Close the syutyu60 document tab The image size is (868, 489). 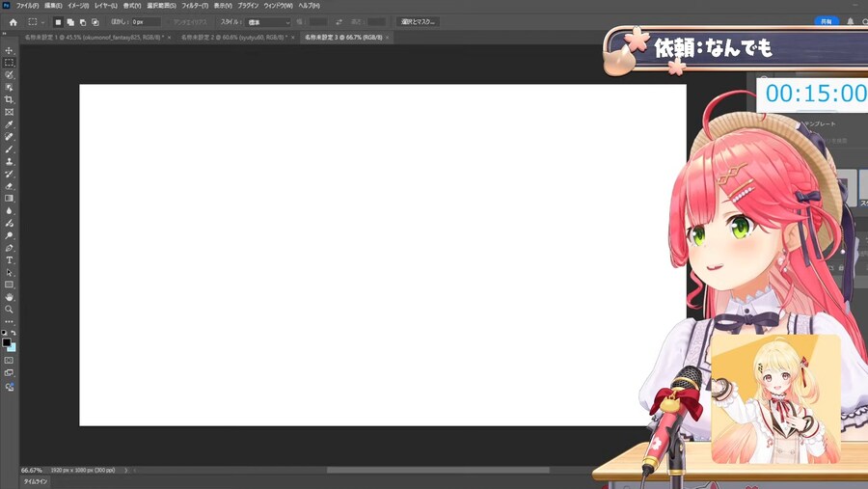[x=293, y=38]
